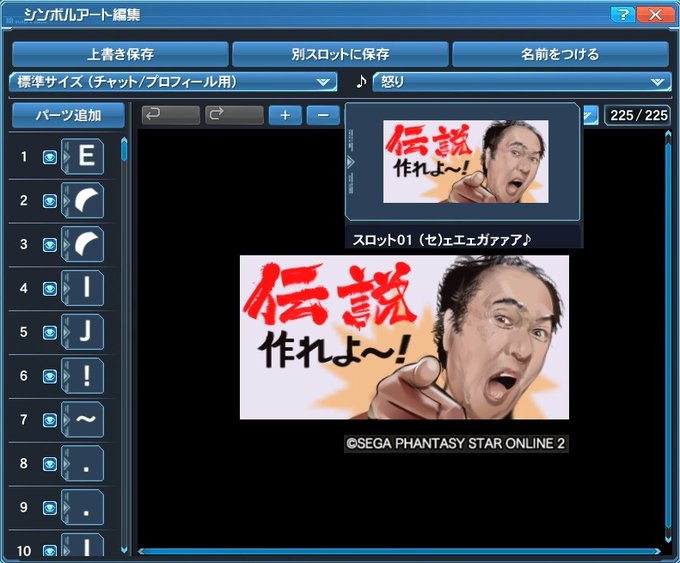Image resolution: width=680 pixels, height=563 pixels.
Task: Toggle visibility eye of layer 9
Action: pyautogui.click(x=49, y=508)
